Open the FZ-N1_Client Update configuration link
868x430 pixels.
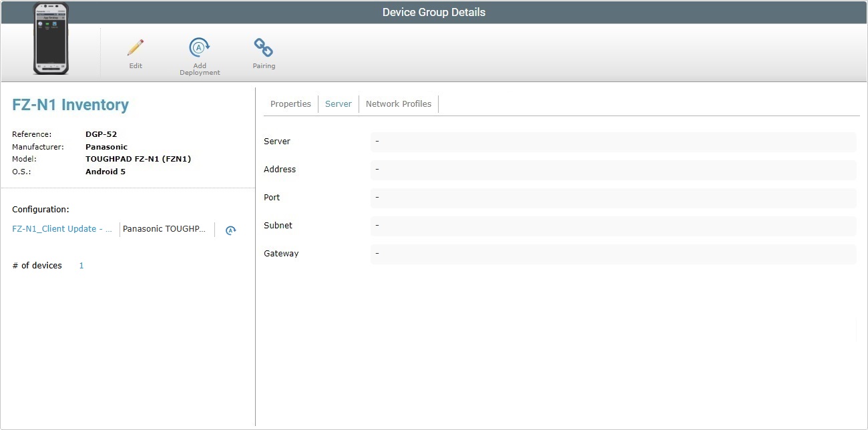61,228
